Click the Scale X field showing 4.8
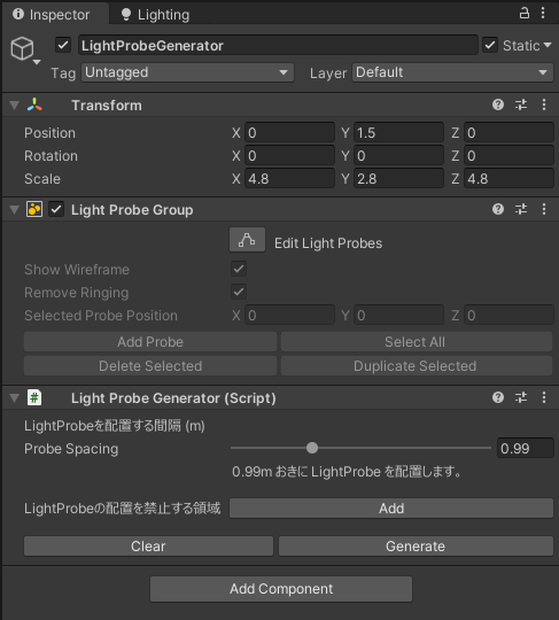Screen dimensions: 559x620 [289, 179]
